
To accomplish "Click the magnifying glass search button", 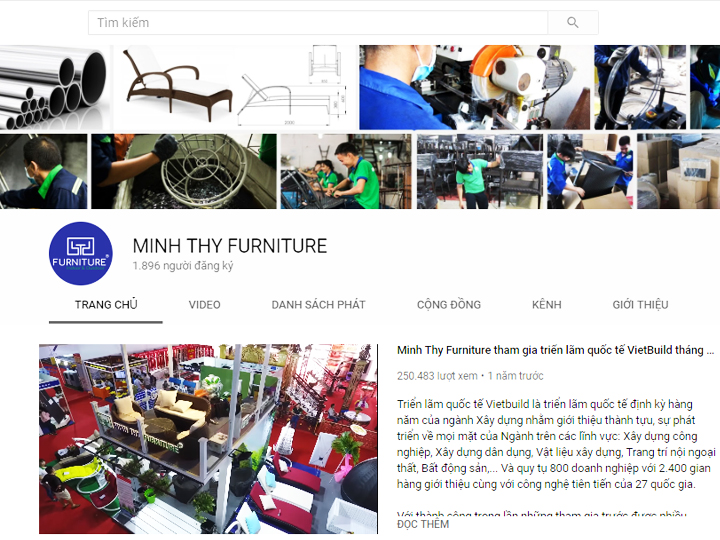I will 573,22.
